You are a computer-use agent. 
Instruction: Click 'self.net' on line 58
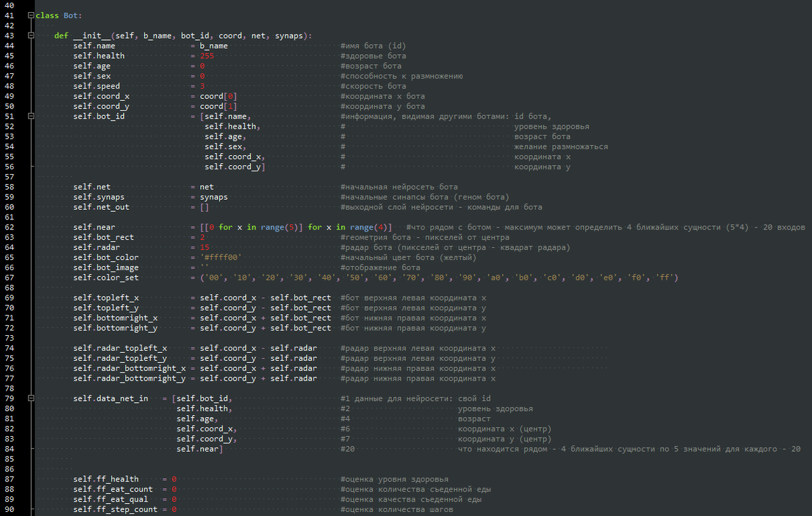pyautogui.click(x=92, y=187)
